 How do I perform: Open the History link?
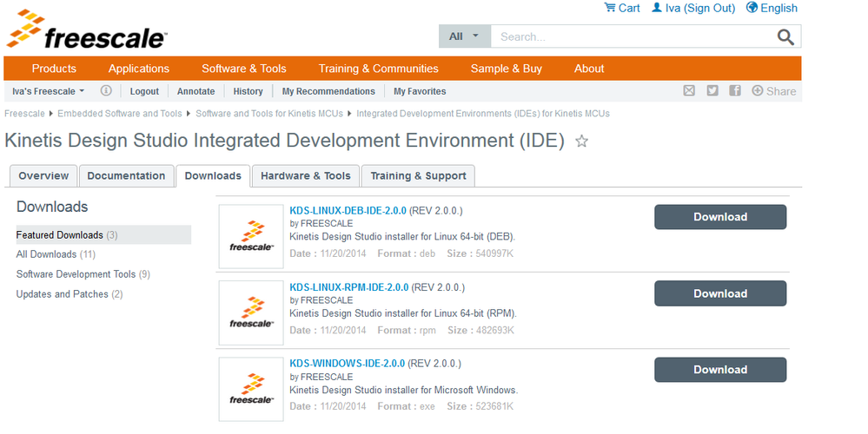click(248, 91)
